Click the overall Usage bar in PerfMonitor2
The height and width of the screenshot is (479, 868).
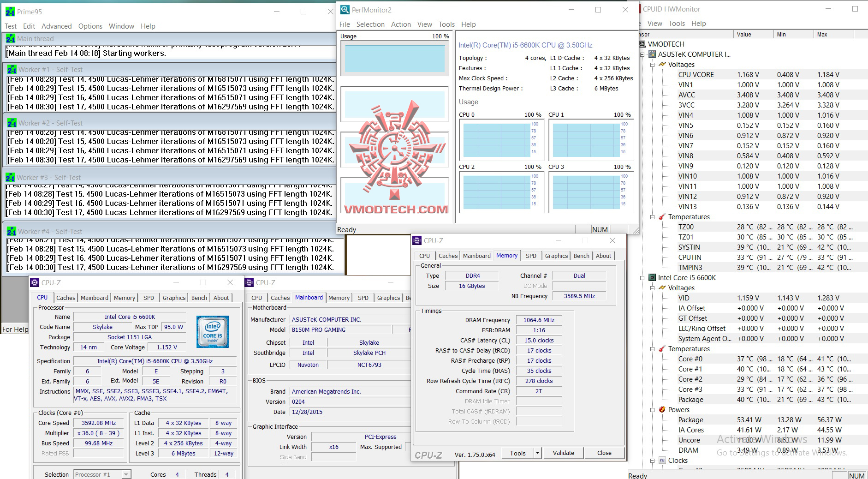(x=394, y=58)
